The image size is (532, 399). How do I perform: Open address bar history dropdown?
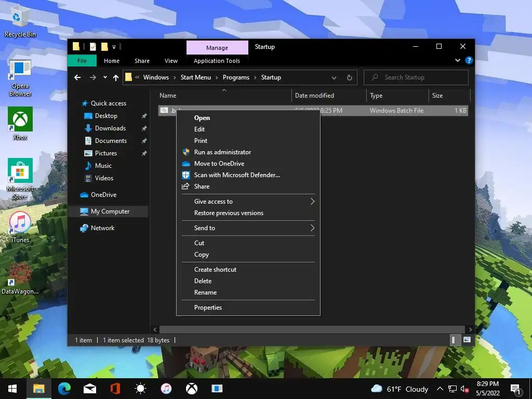click(334, 78)
